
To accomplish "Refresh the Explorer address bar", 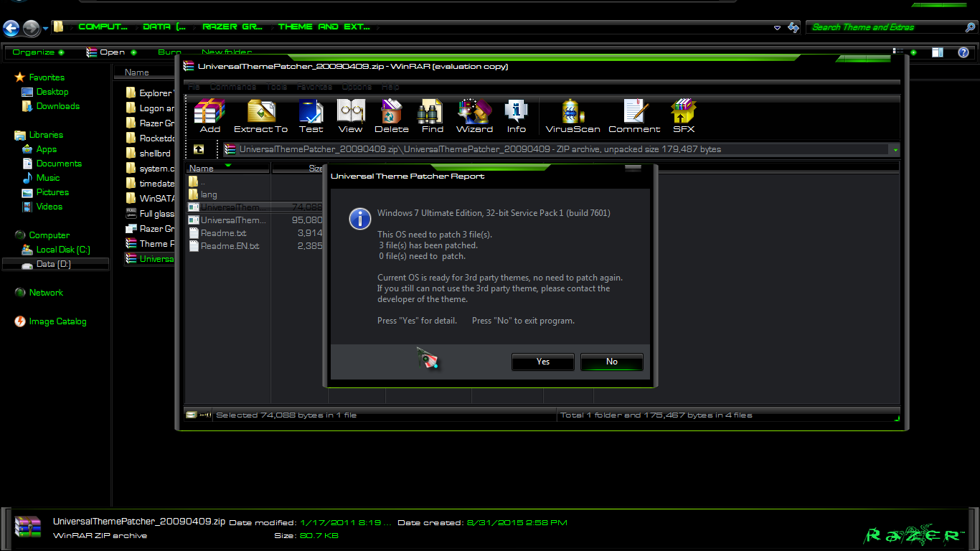I will pyautogui.click(x=793, y=27).
